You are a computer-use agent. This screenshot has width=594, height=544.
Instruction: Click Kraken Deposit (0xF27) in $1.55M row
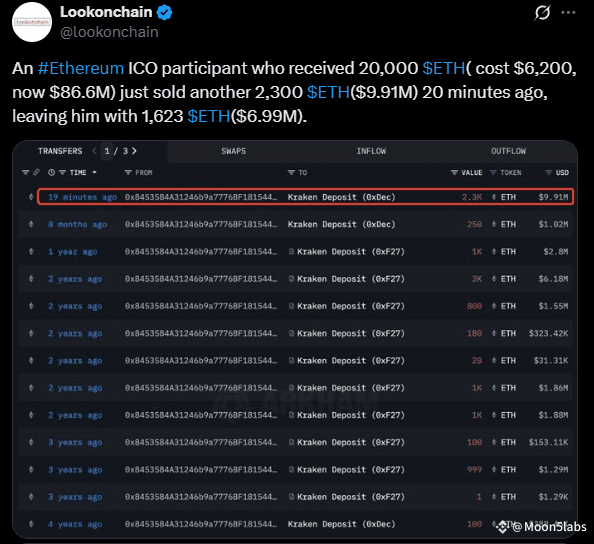click(351, 306)
